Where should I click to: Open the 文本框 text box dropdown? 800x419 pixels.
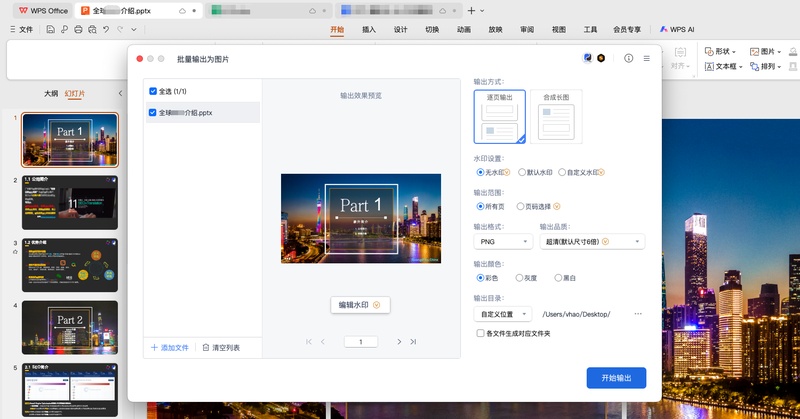(723, 66)
